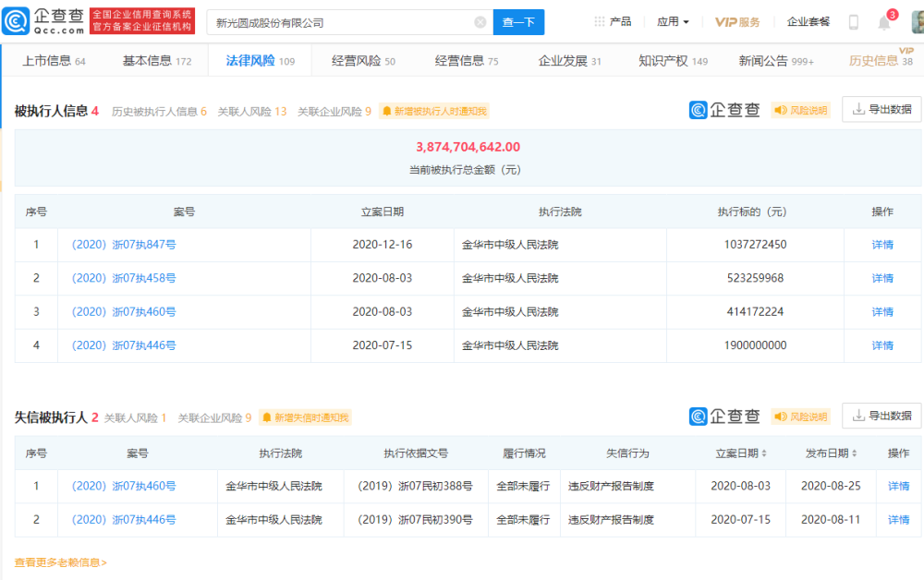Image resolution: width=924 pixels, height=580 pixels.
Task: Open the user avatar at top right
Action: click(917, 20)
